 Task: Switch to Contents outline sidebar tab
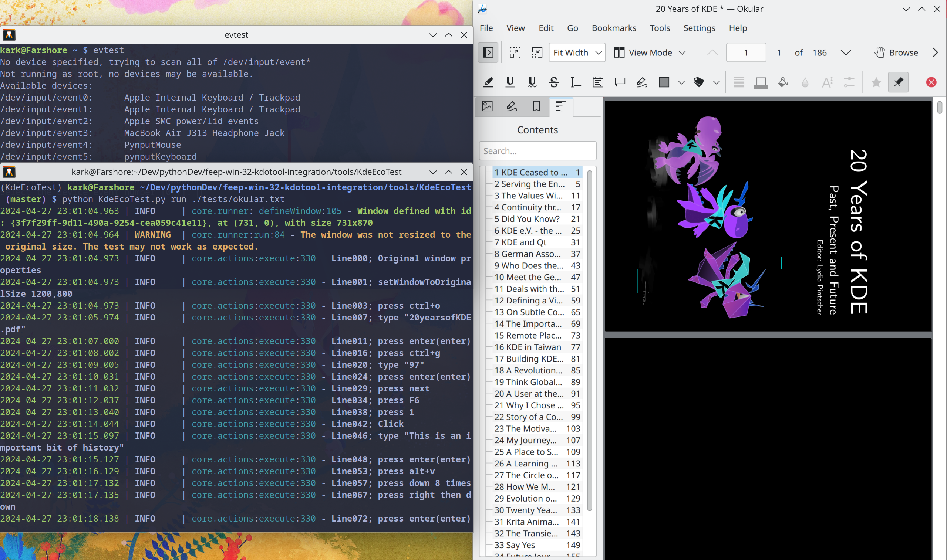561,106
